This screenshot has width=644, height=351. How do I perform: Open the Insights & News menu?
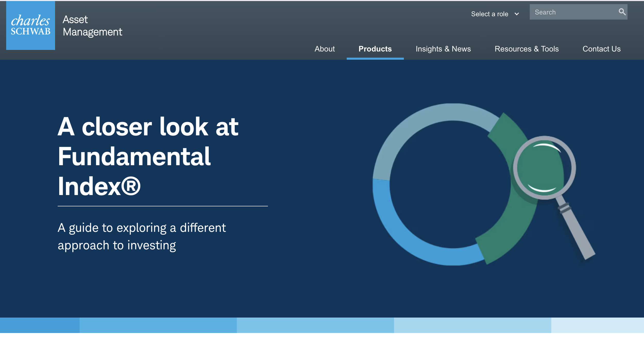(x=443, y=49)
